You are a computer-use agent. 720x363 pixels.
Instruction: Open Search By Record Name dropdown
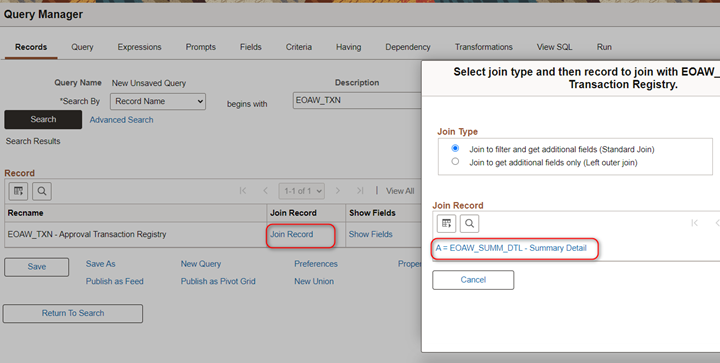pyautogui.click(x=158, y=101)
